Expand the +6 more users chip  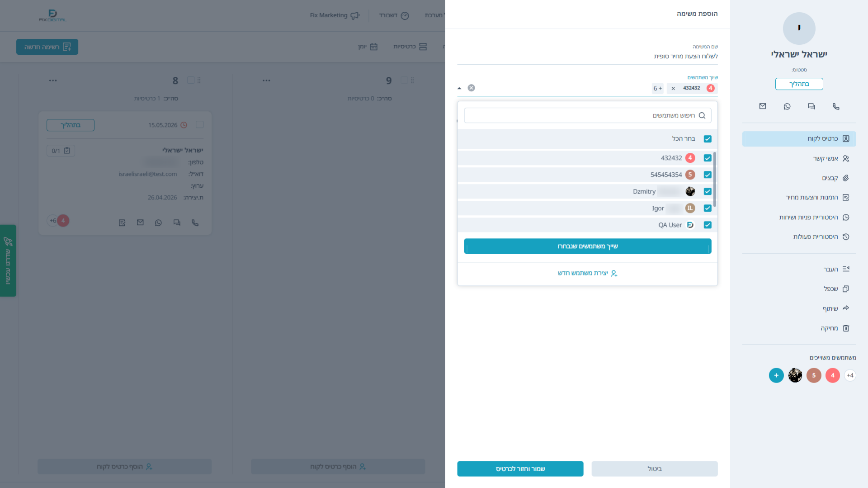coord(658,88)
